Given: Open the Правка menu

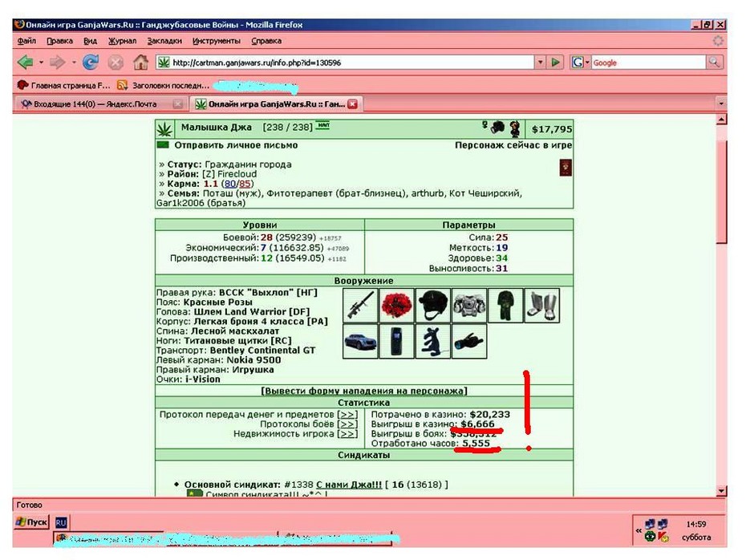Looking at the screenshot, I should pyautogui.click(x=60, y=41).
